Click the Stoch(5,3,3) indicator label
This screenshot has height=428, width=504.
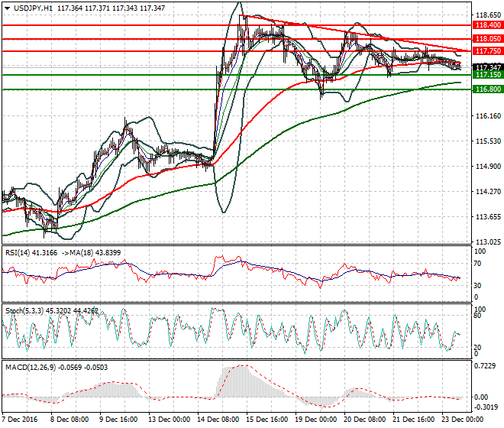24,311
